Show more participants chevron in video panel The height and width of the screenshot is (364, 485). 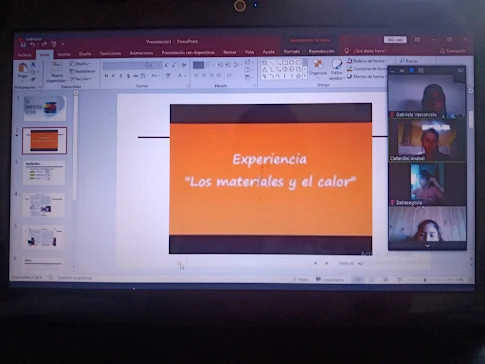pyautogui.click(x=427, y=246)
